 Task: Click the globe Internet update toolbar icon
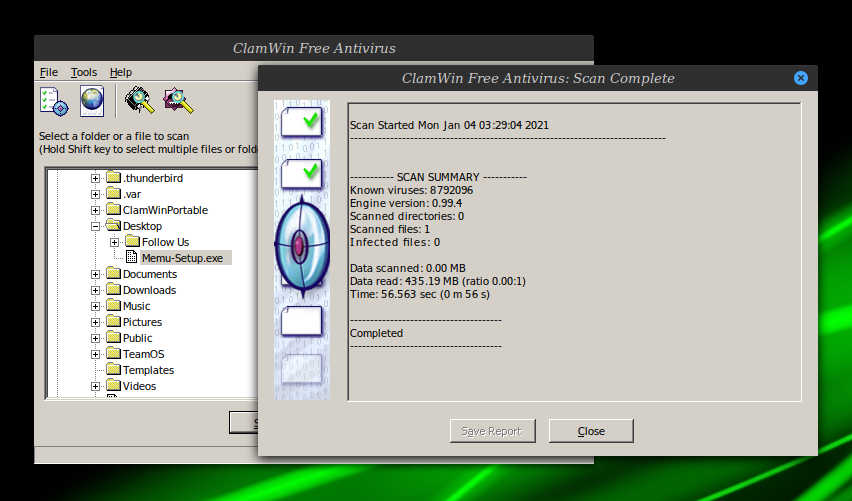tap(92, 101)
